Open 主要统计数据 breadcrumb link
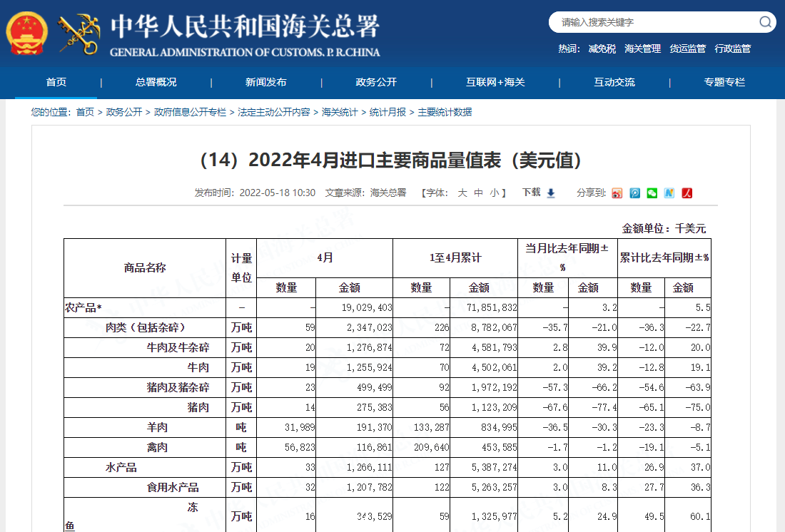The image size is (785, 532). 445,112
